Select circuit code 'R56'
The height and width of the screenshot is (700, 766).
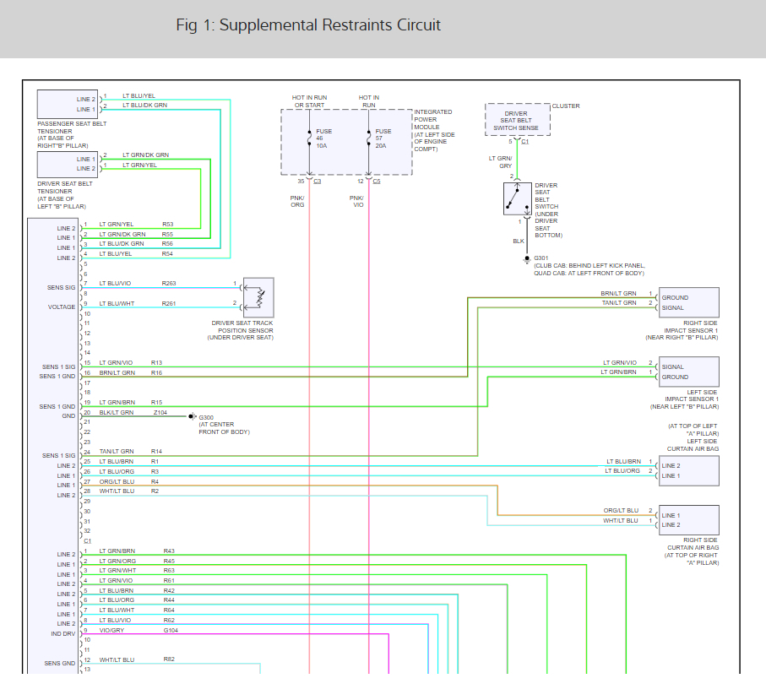coord(167,244)
